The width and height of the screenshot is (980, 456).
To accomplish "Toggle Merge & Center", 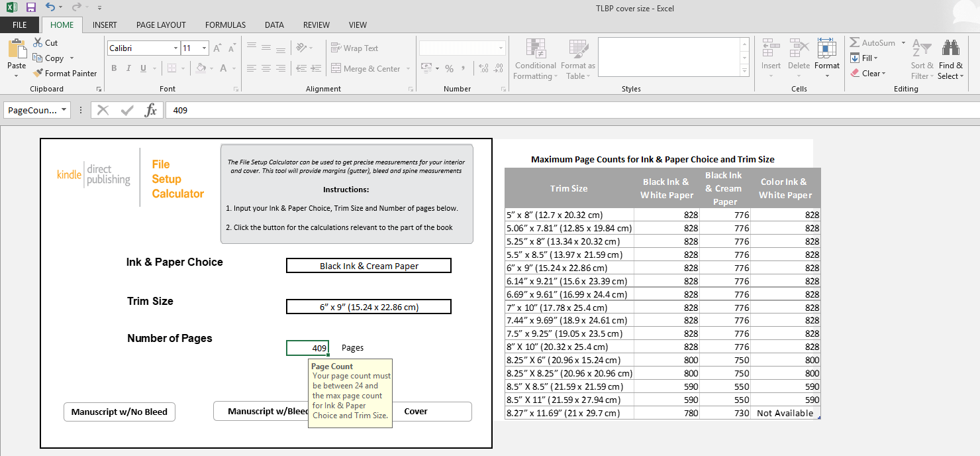I will click(x=366, y=68).
